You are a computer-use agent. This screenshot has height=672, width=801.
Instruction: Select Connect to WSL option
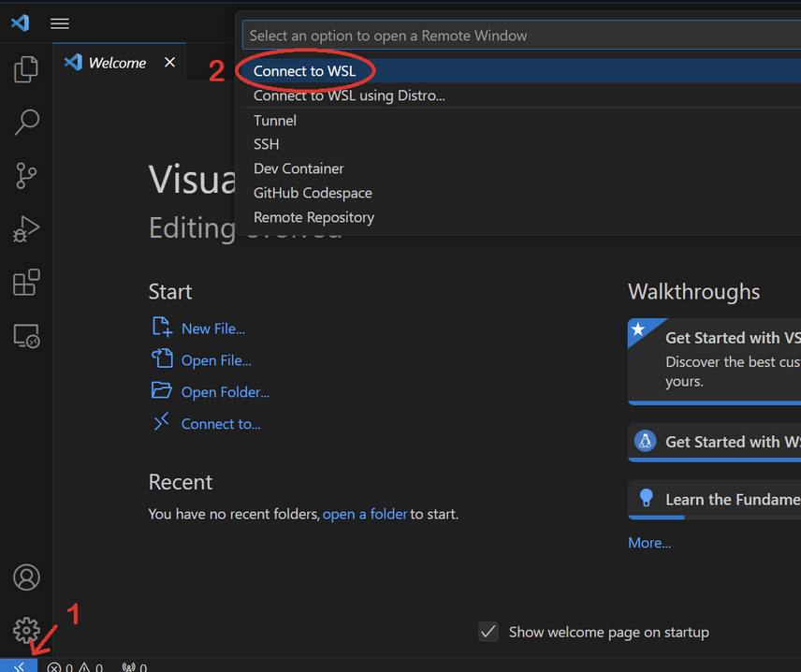(x=521, y=71)
